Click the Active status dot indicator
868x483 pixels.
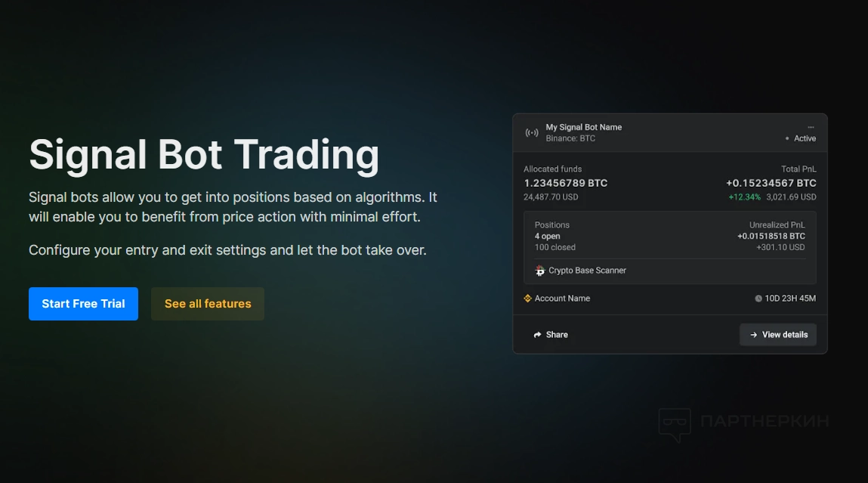(x=787, y=139)
